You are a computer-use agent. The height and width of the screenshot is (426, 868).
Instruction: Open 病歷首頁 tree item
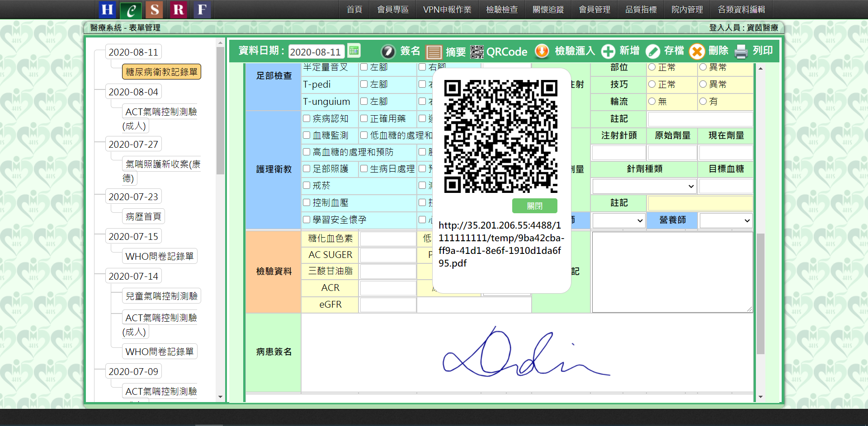pos(143,216)
